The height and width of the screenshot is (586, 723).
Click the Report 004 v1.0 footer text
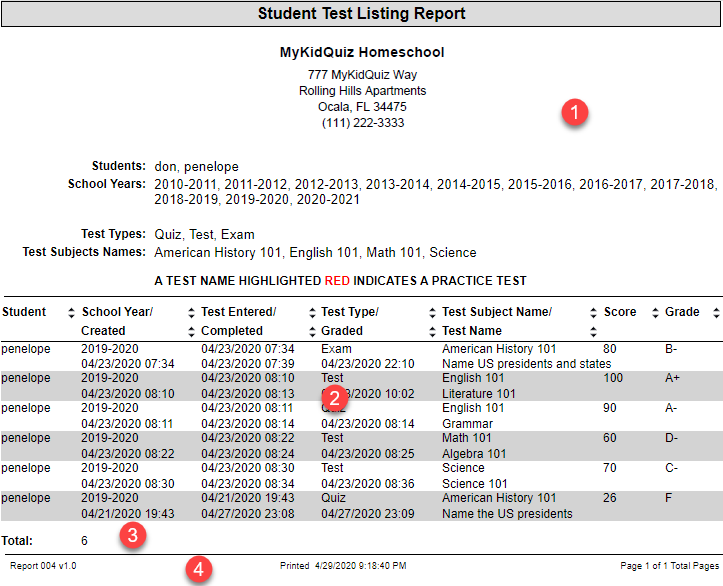click(43, 566)
